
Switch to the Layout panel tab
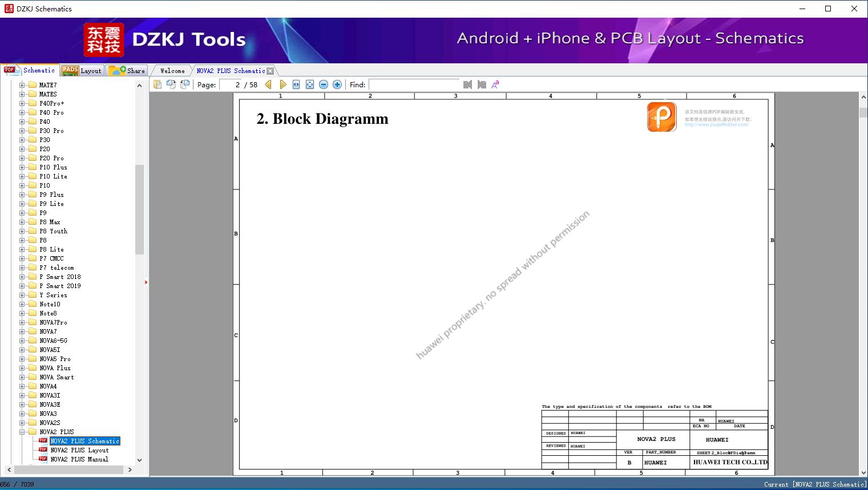pyautogui.click(x=82, y=70)
